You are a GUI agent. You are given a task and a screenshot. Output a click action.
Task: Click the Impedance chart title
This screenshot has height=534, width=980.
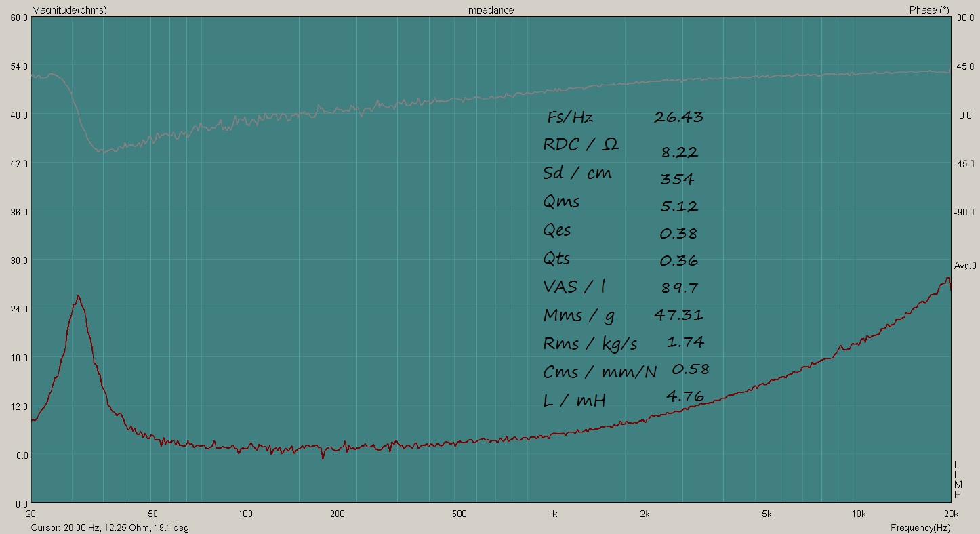490,10
